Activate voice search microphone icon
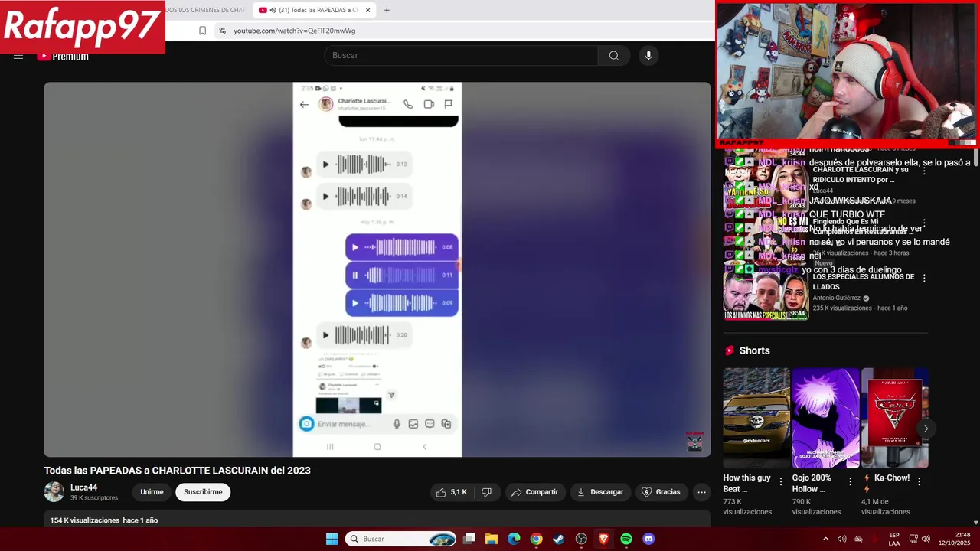The width and height of the screenshot is (980, 551). [648, 55]
